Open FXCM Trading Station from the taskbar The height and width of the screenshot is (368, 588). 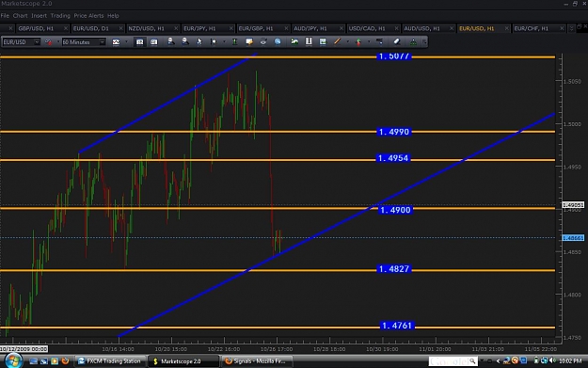[109, 361]
